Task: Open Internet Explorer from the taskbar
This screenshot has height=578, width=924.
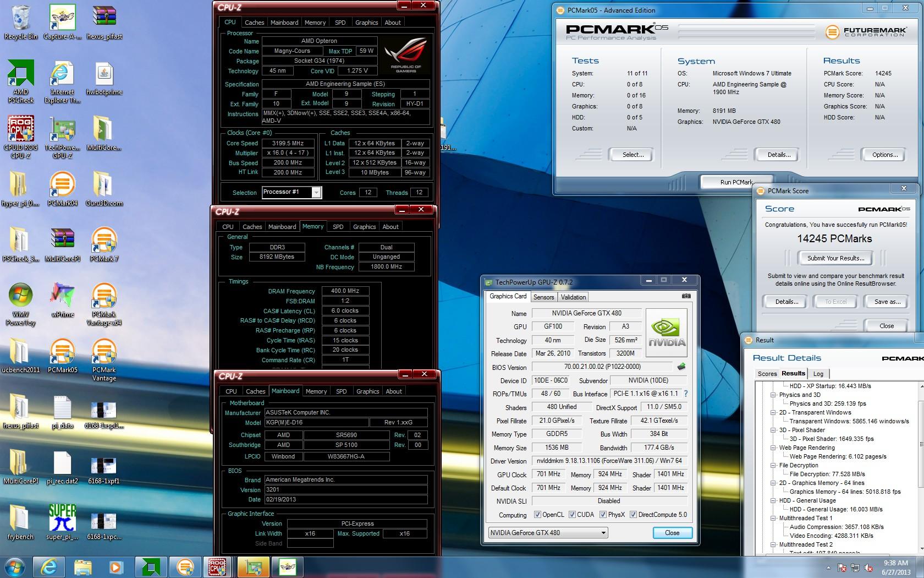Action: [49, 566]
